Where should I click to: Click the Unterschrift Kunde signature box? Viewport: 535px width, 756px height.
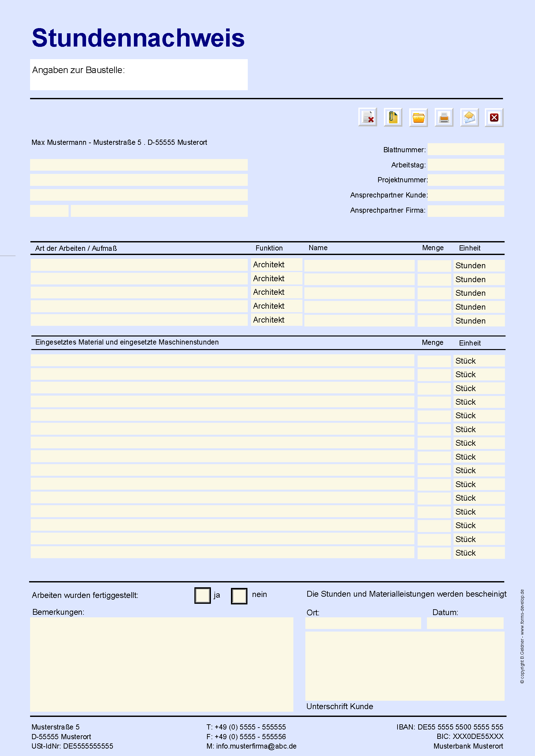pyautogui.click(x=405, y=666)
